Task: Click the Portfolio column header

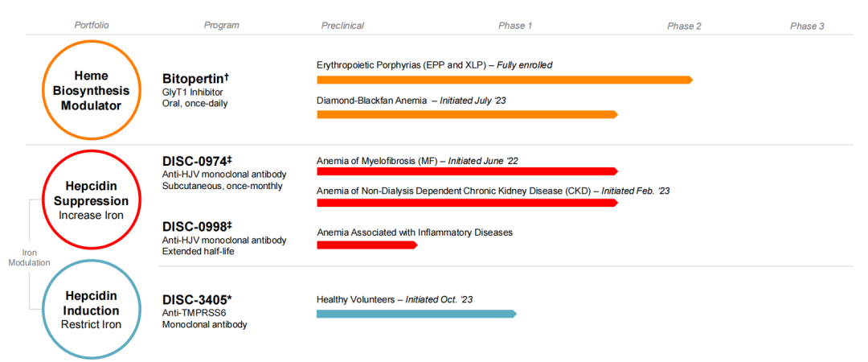Action: click(92, 25)
